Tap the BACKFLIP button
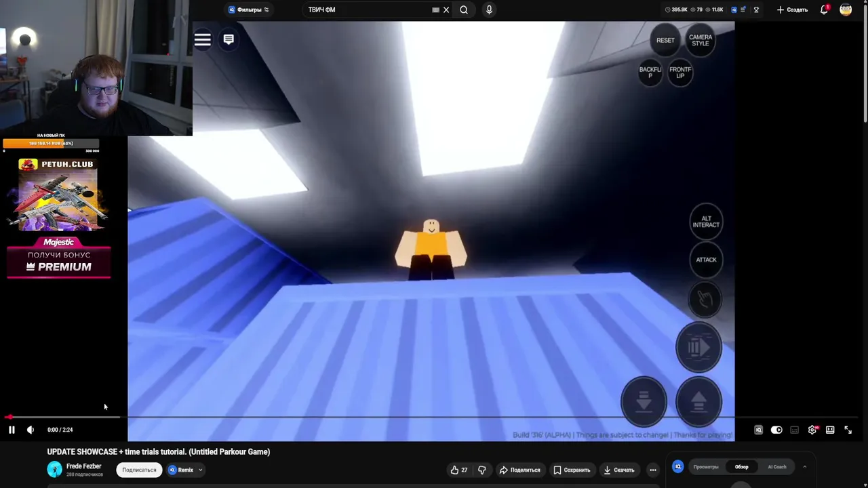 (650, 73)
